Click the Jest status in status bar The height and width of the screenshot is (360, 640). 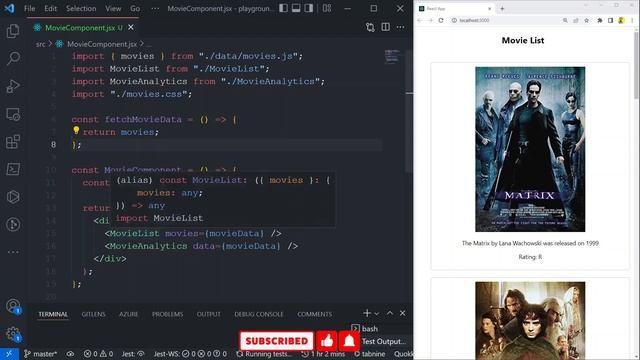click(133, 354)
